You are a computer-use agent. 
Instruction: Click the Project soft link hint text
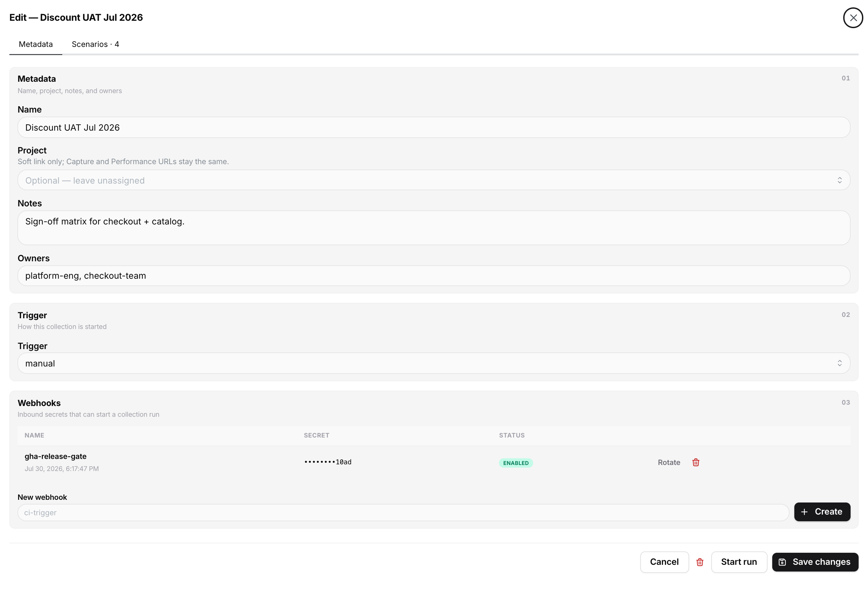tap(123, 161)
